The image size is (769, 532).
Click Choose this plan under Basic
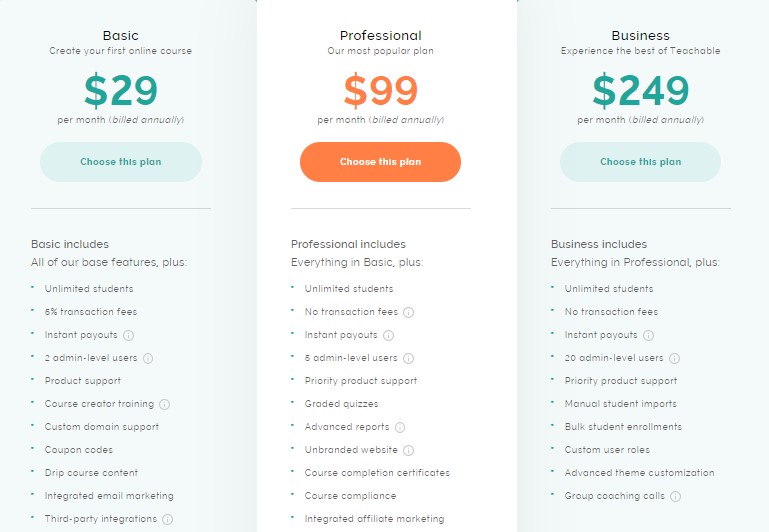tap(121, 162)
